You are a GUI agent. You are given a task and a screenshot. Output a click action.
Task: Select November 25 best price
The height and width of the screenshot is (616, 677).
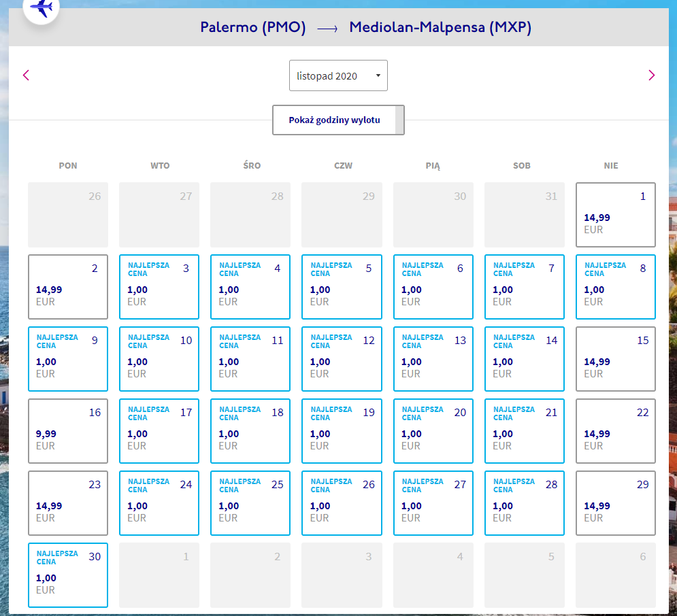[x=250, y=503]
